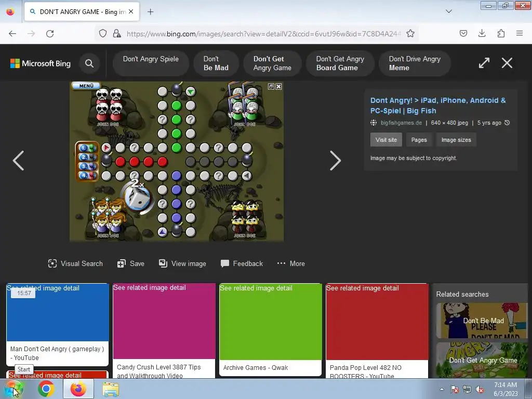Screen dimensions: 532x399
Task: Send Feedback about the image
Action: pyautogui.click(x=242, y=263)
